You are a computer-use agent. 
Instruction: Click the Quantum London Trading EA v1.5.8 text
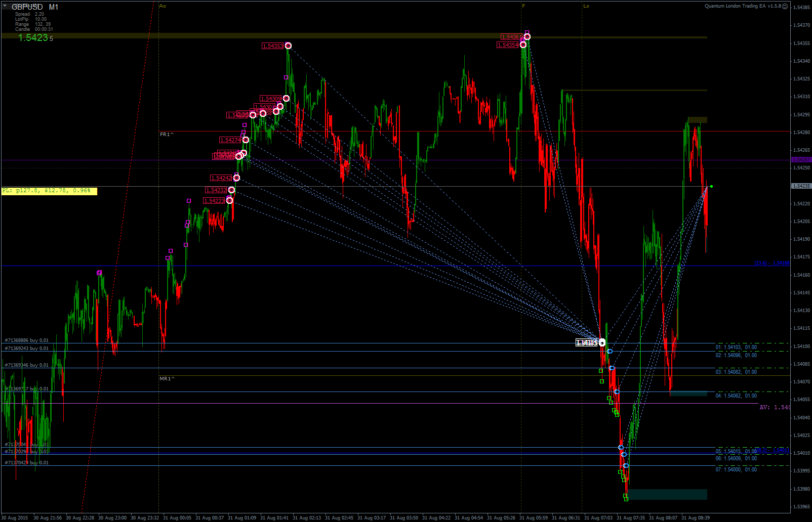coord(743,6)
